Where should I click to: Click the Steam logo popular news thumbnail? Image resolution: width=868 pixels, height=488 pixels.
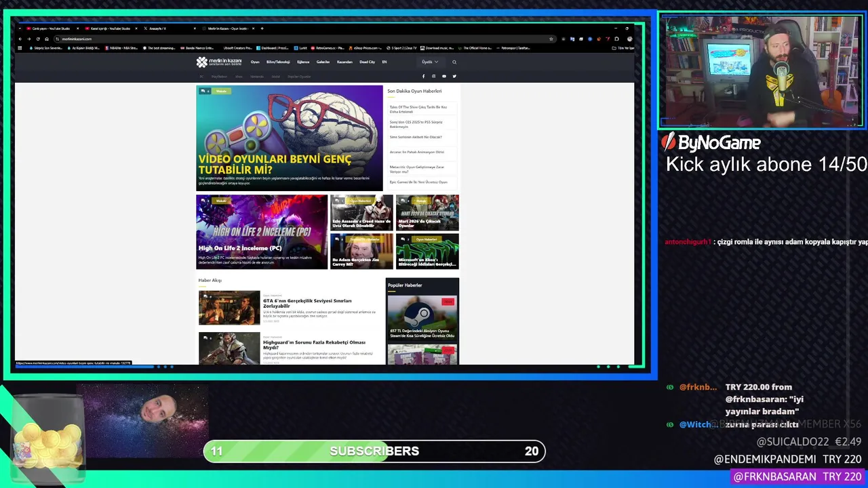click(x=422, y=317)
